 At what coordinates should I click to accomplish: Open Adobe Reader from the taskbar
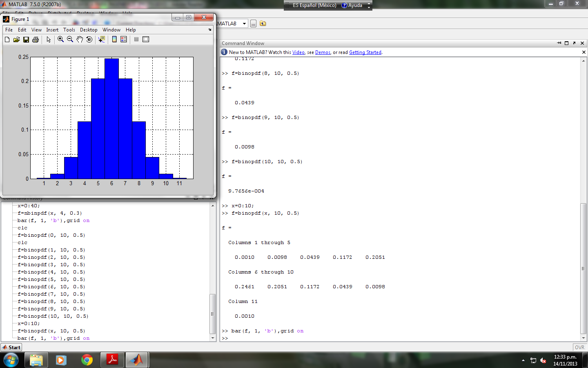[112, 360]
